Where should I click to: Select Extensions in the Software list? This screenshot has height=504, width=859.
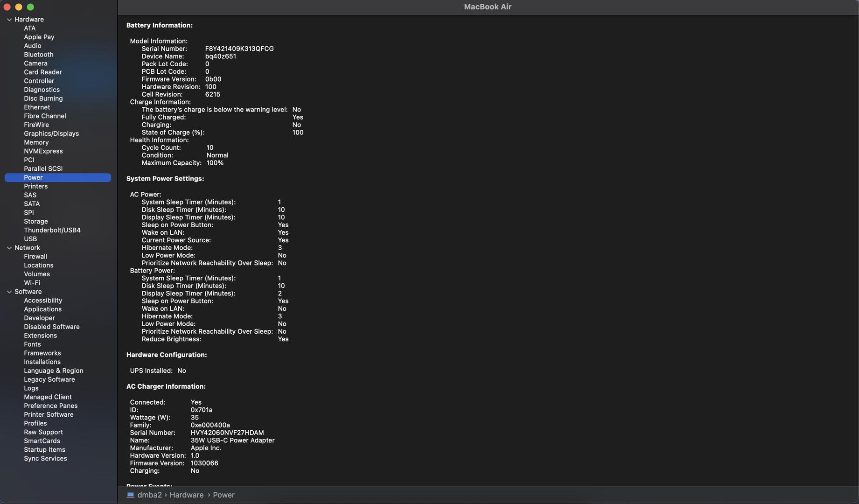click(x=40, y=336)
